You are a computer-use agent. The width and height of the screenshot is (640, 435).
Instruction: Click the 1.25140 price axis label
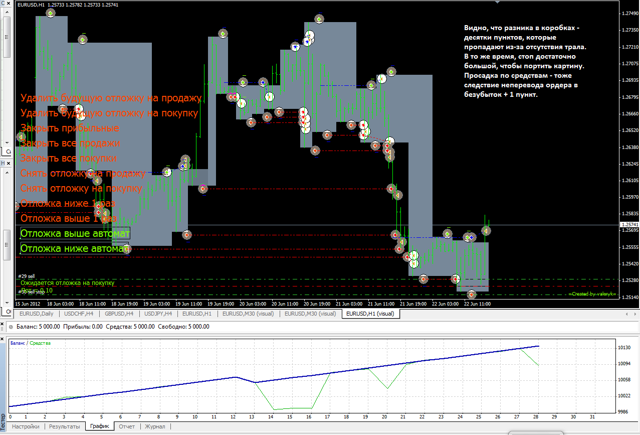pyautogui.click(x=630, y=297)
